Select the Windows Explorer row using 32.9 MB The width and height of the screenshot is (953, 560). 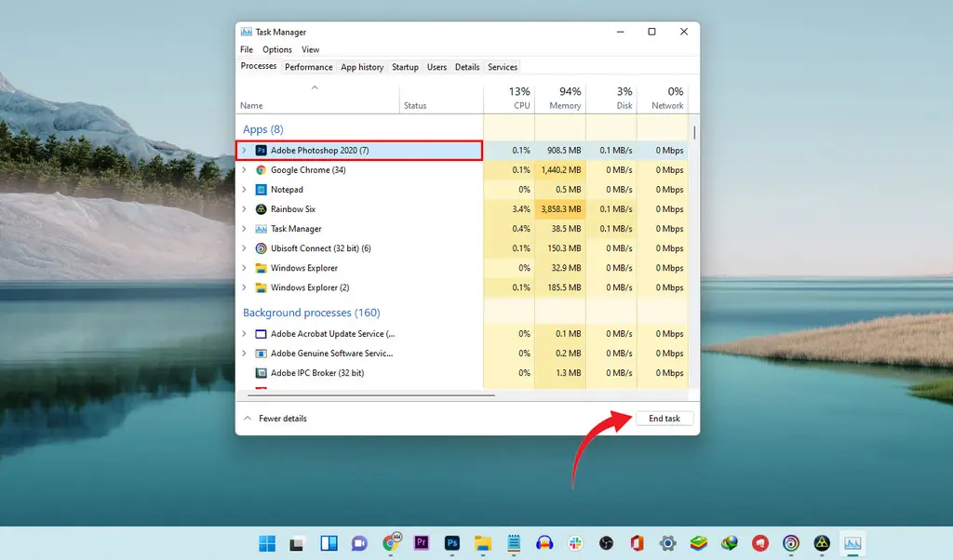tap(462, 268)
